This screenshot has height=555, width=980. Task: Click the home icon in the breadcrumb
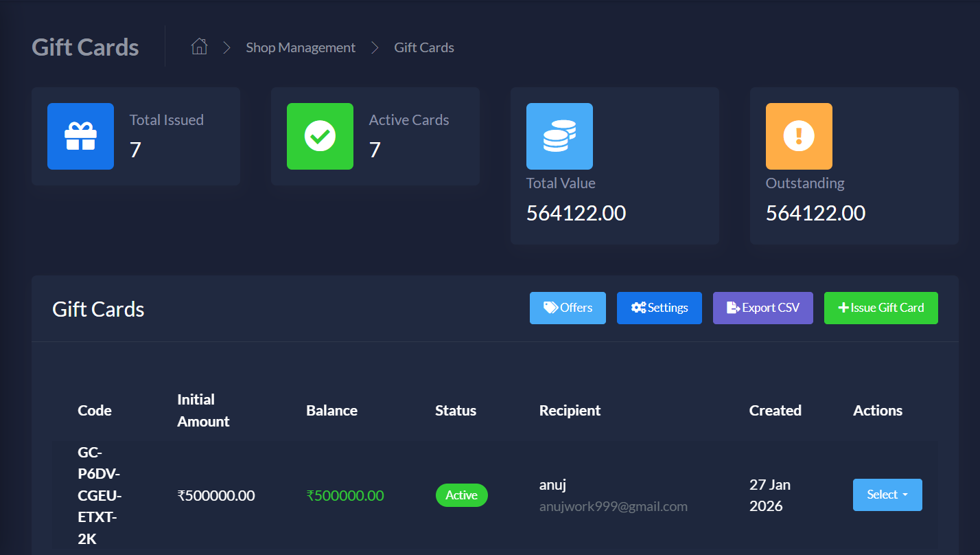pyautogui.click(x=199, y=47)
